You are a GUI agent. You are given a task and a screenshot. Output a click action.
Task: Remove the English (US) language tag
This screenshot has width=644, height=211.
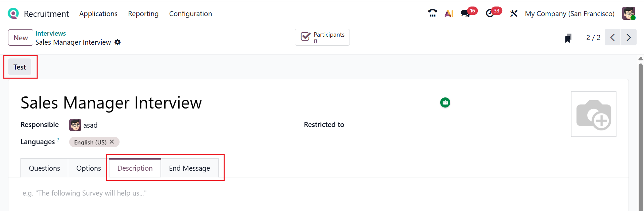pos(112,142)
